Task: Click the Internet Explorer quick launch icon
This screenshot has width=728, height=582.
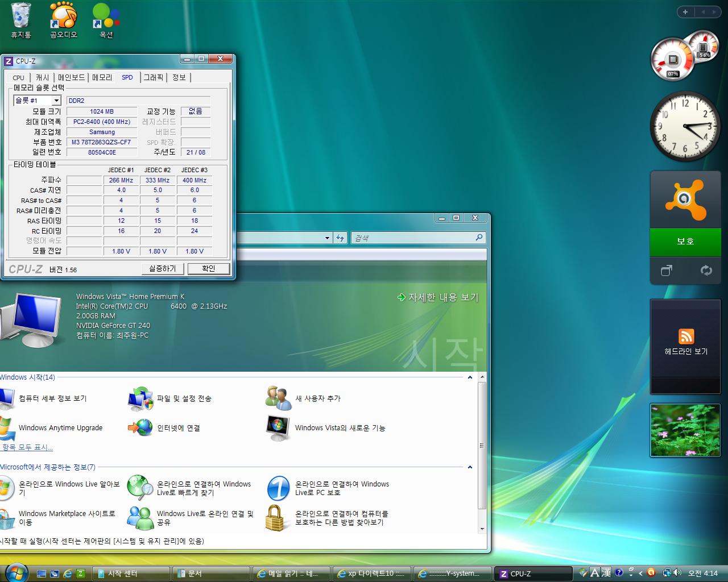Action: (x=68, y=573)
